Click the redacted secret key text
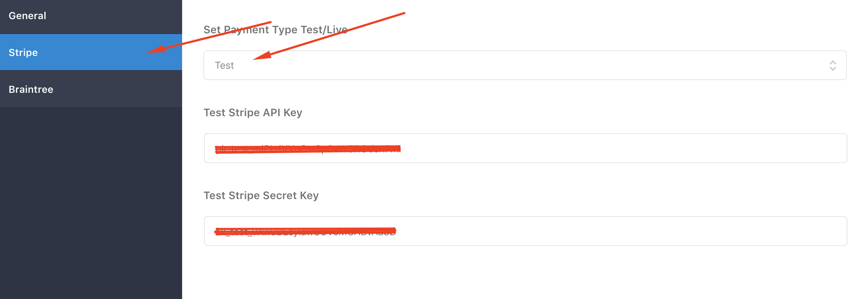The height and width of the screenshot is (299, 868). click(305, 232)
